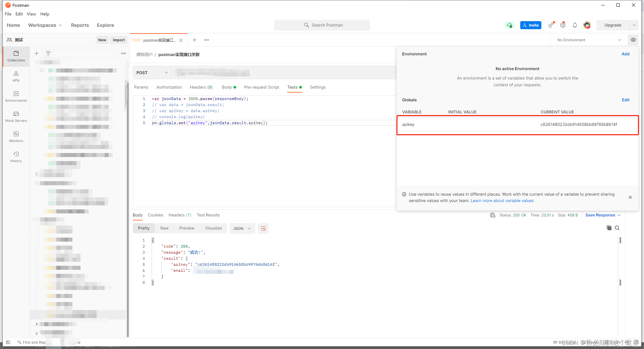Open the File menu

(x=8, y=14)
